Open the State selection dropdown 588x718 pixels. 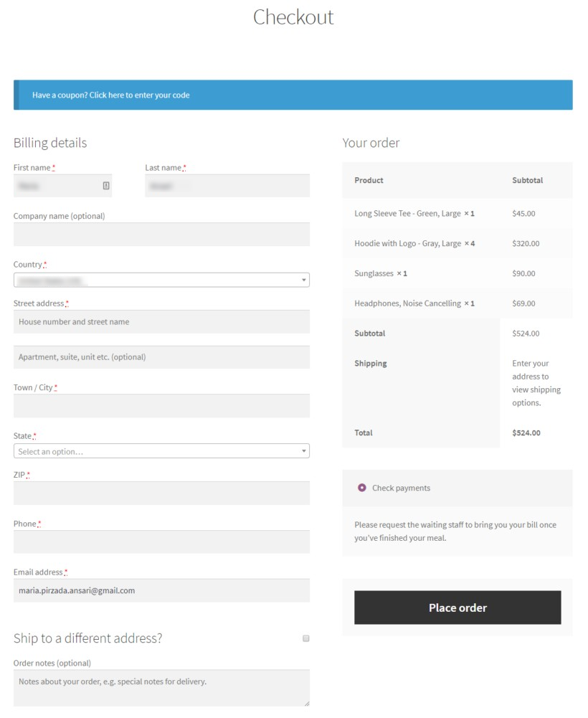pyautogui.click(x=161, y=450)
